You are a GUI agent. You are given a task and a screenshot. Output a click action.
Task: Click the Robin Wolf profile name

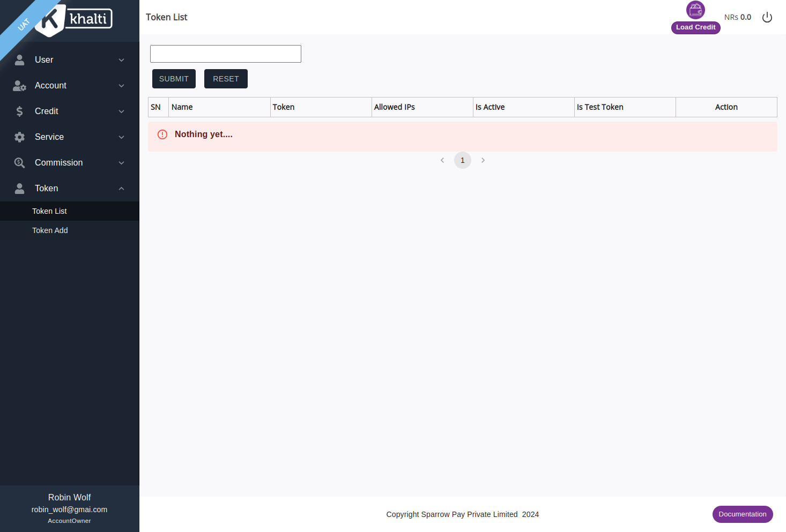tap(69, 497)
